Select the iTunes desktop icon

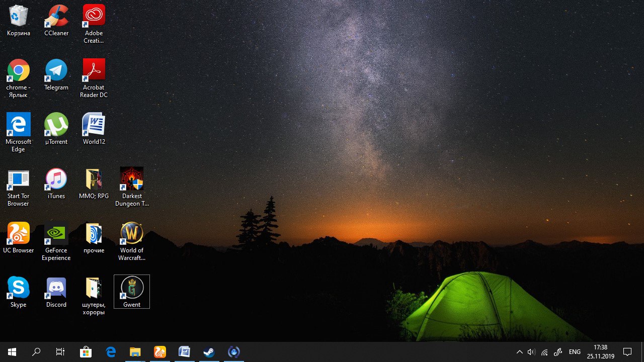56,184
